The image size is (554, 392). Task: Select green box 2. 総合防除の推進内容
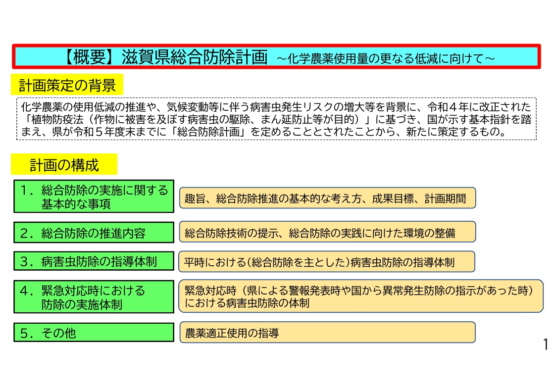(x=94, y=233)
